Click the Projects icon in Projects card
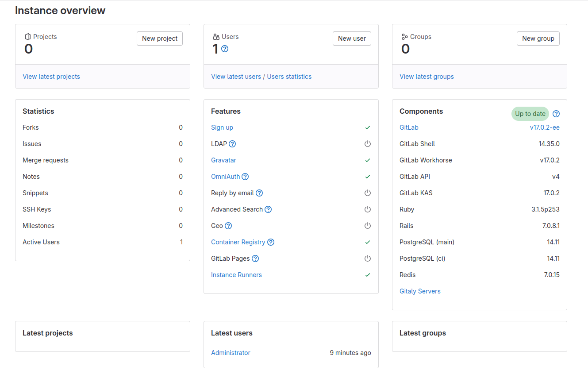Screen dimensions: 588x382 pos(28,37)
